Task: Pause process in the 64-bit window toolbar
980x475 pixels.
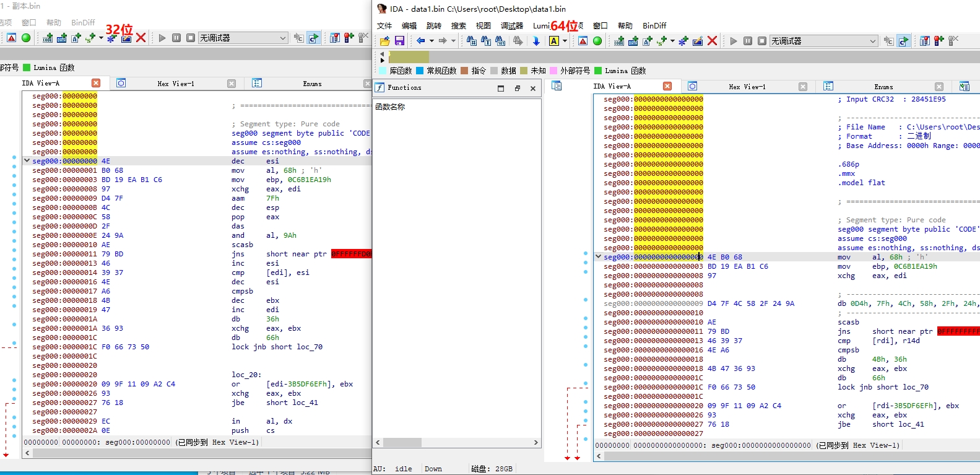Action: tap(748, 41)
